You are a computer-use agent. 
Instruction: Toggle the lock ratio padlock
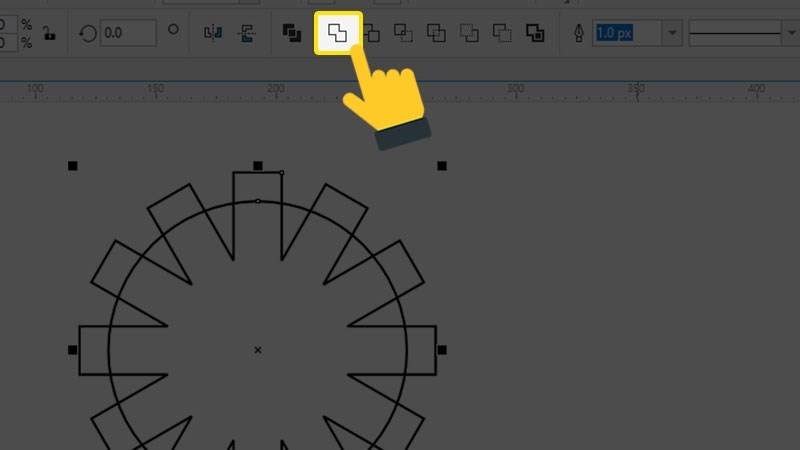(x=48, y=34)
